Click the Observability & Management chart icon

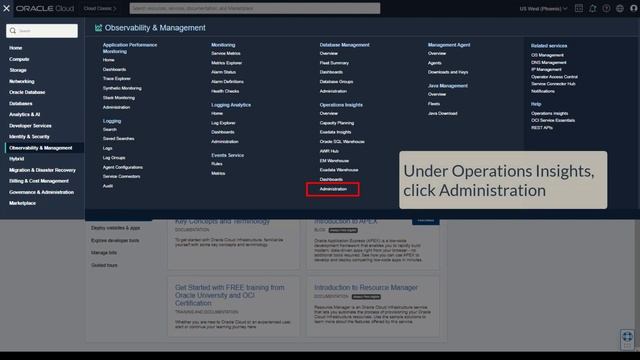pyautogui.click(x=98, y=28)
